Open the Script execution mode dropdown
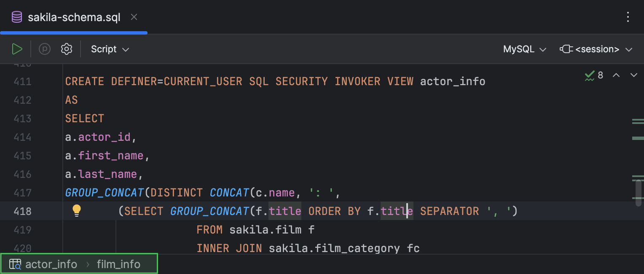644x274 pixels. click(x=109, y=49)
